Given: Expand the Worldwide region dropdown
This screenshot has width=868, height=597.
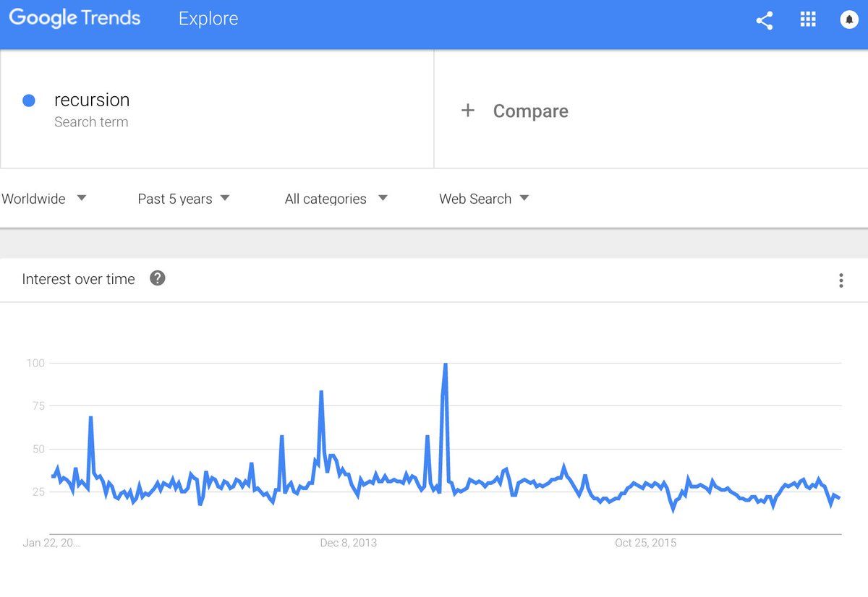Looking at the screenshot, I should point(44,199).
